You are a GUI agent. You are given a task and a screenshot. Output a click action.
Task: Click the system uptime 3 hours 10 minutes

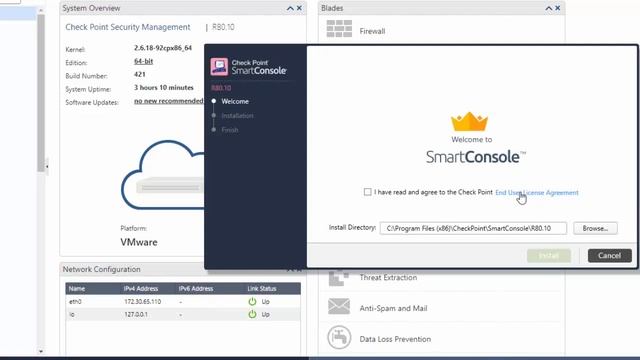point(164,87)
